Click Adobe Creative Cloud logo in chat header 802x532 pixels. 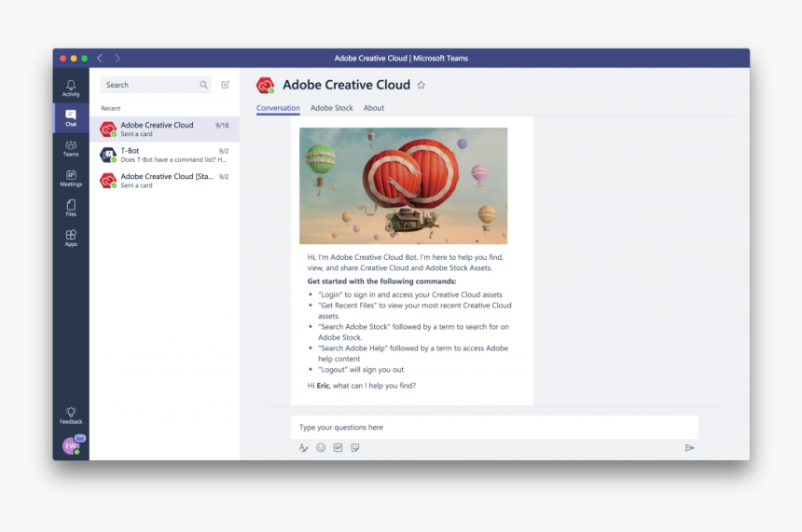coord(266,86)
